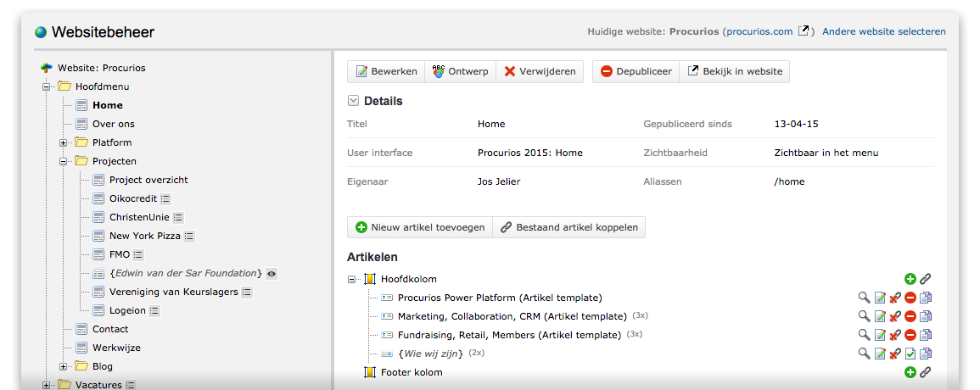Collapse the Details section
Image resolution: width=980 pixels, height=390 pixels.
(353, 101)
